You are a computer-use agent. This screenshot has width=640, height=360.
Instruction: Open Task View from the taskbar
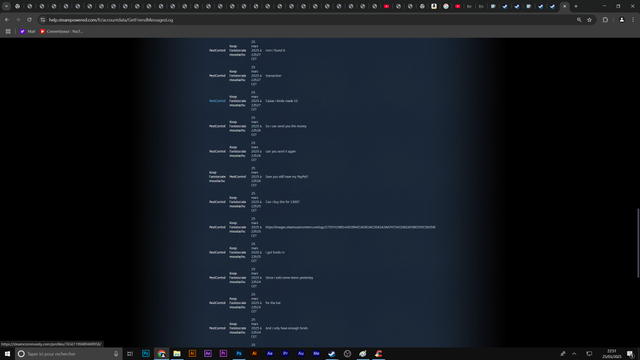click(x=130, y=354)
